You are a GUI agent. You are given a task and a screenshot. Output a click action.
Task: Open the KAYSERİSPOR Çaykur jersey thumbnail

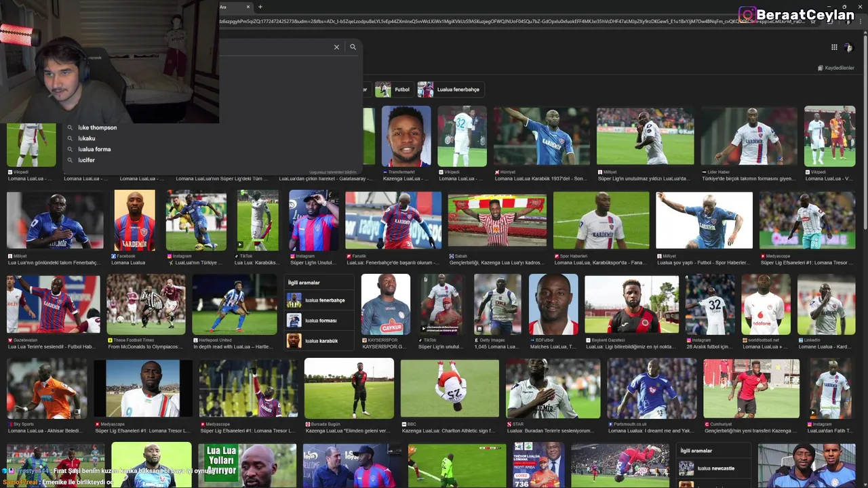386,304
